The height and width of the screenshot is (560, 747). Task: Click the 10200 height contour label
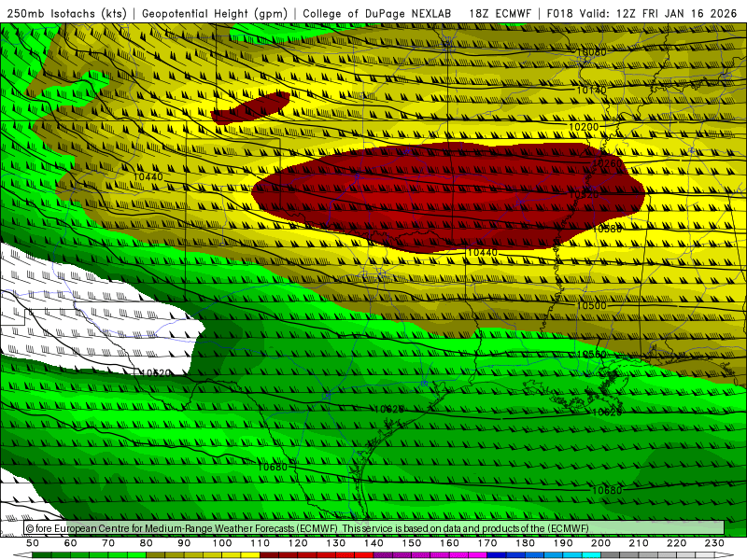tap(584, 127)
